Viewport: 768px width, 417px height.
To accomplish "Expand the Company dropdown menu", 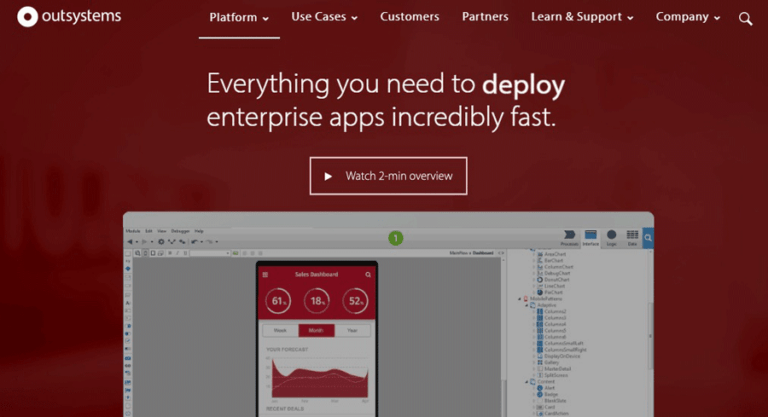I will (x=688, y=17).
